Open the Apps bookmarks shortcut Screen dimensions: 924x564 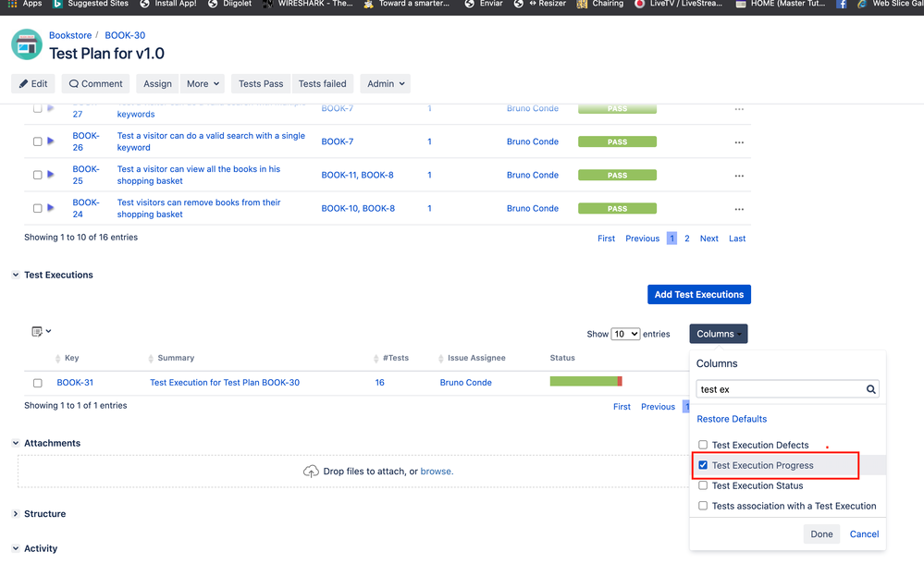(x=25, y=4)
